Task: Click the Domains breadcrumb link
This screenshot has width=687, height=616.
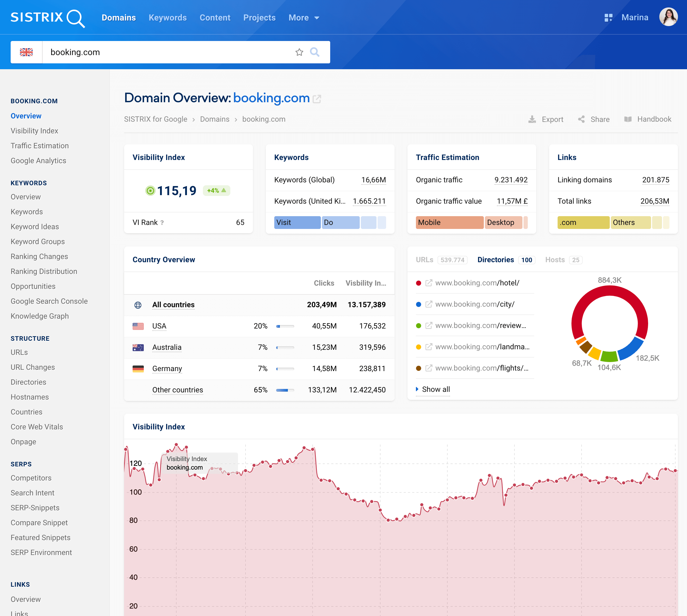Action: coord(215,119)
